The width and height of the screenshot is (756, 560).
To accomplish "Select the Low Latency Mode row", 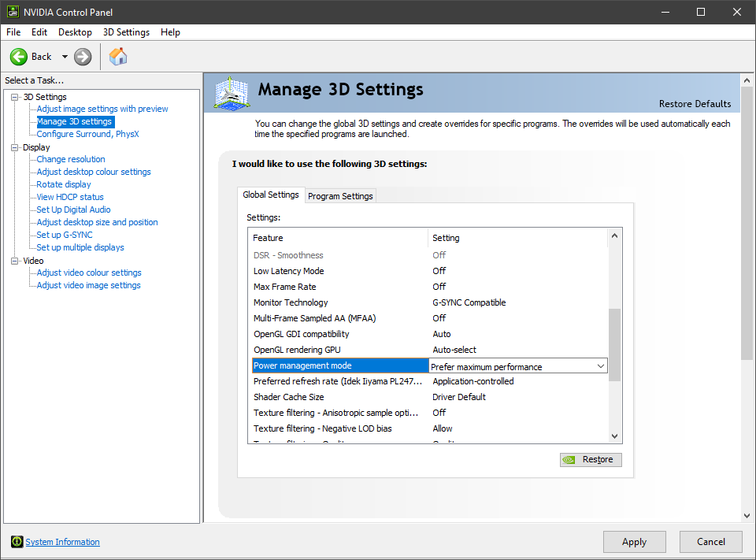I will click(x=428, y=271).
